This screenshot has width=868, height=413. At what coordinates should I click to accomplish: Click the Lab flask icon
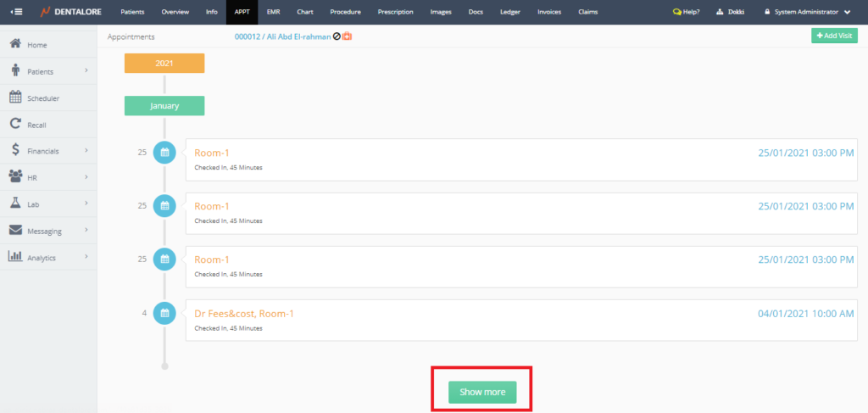point(15,204)
